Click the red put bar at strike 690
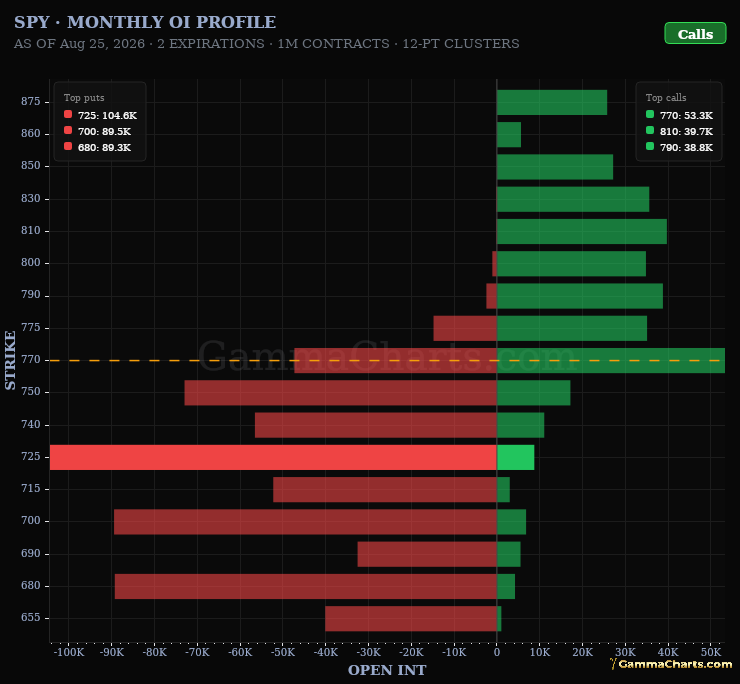Screen dimensions: 740x684 click(x=427, y=554)
